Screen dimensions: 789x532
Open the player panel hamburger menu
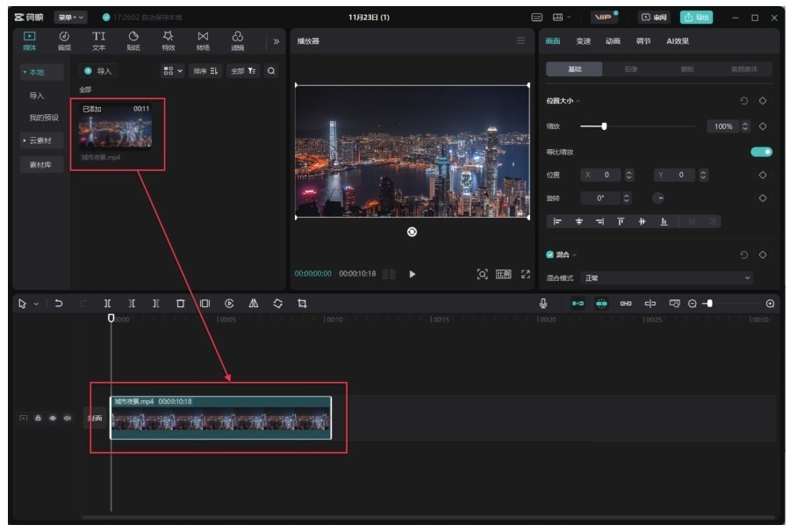point(520,40)
